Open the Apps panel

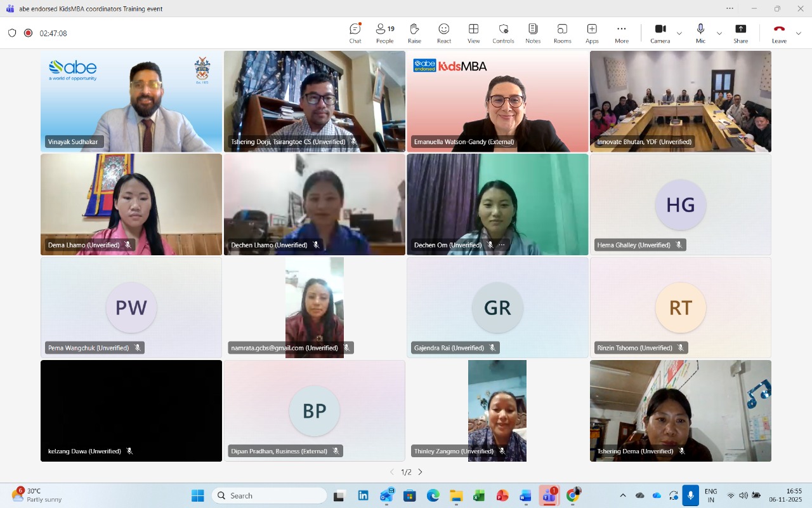(592, 33)
